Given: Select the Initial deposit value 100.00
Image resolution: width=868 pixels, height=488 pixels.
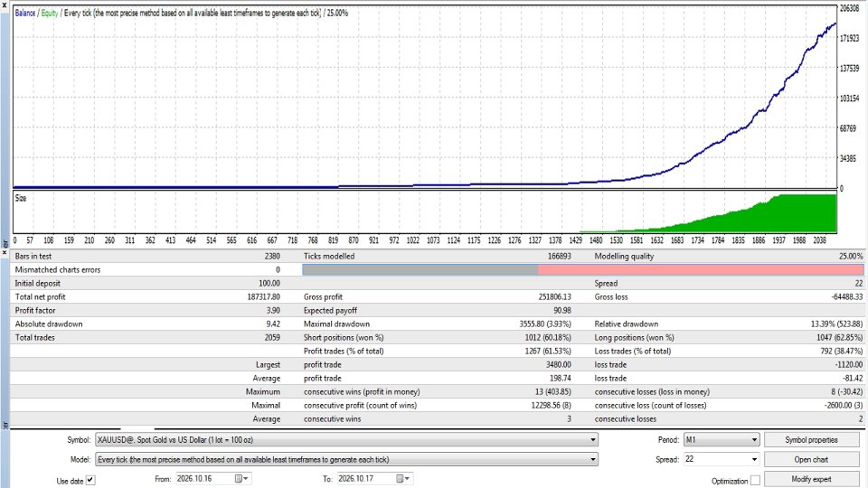Looking at the screenshot, I should [269, 283].
